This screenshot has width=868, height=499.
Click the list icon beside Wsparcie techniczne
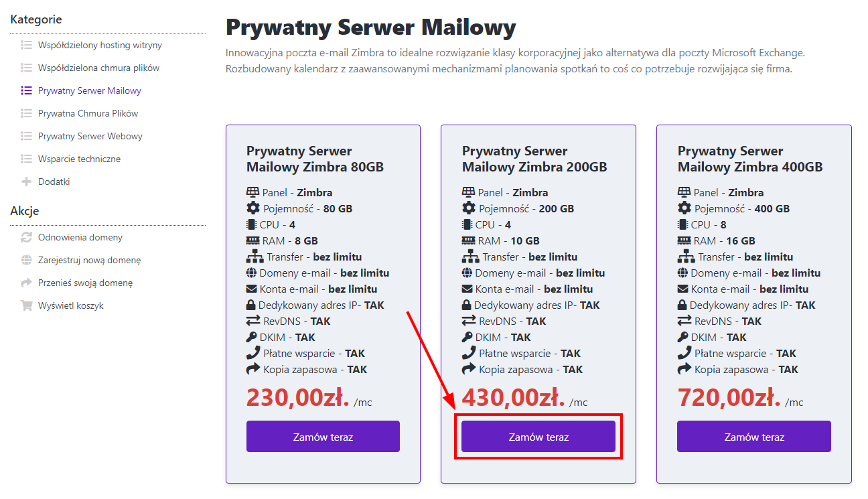(x=27, y=159)
